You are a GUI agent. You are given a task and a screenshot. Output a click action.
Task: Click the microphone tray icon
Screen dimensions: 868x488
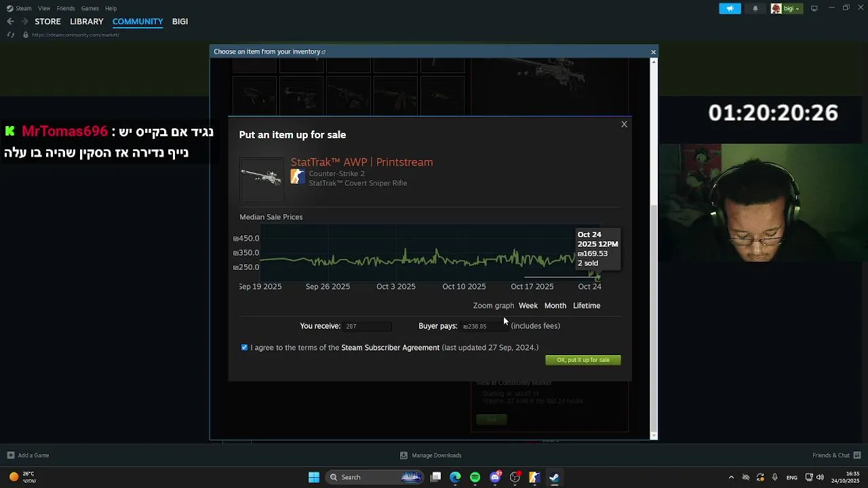[774, 477]
